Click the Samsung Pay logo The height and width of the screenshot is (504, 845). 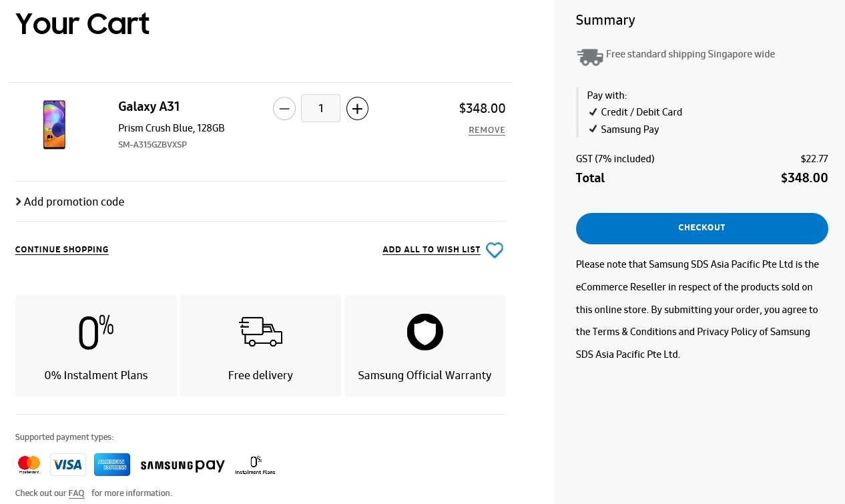pyautogui.click(x=182, y=465)
